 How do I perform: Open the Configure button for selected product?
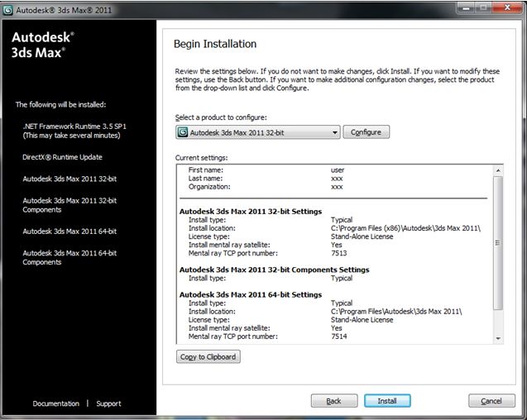pos(366,132)
